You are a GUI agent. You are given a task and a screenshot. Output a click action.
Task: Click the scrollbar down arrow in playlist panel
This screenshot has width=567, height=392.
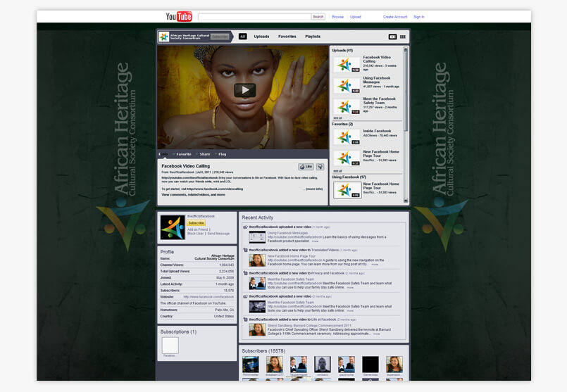(406, 200)
